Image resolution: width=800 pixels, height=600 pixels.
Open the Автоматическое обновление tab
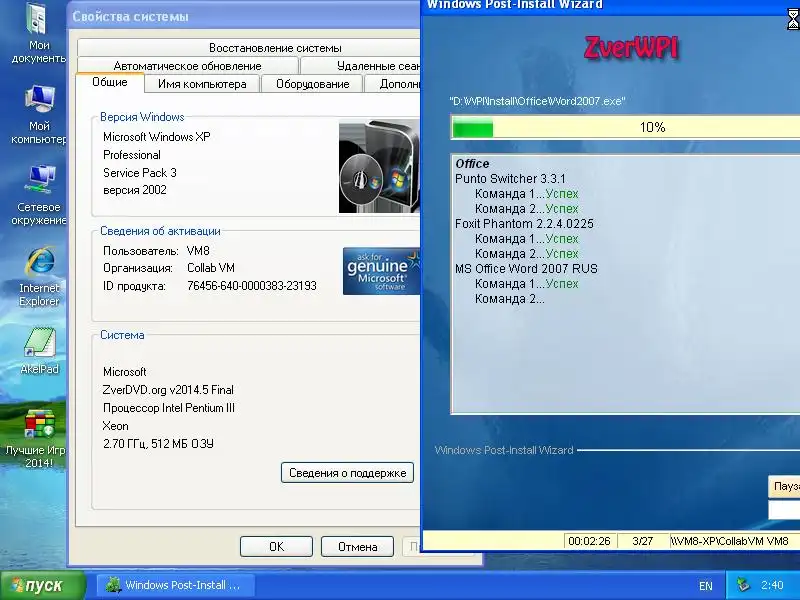pyautogui.click(x=187, y=66)
